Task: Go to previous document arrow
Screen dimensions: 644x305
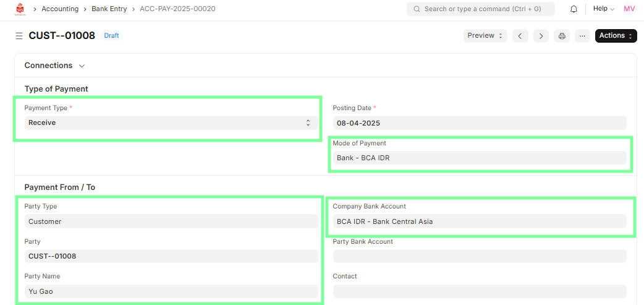Action: point(520,36)
